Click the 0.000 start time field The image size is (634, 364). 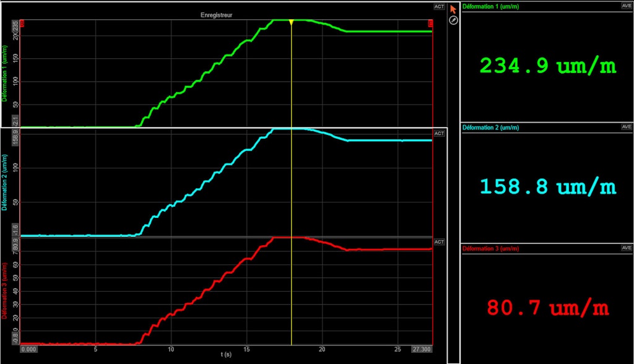coord(30,349)
